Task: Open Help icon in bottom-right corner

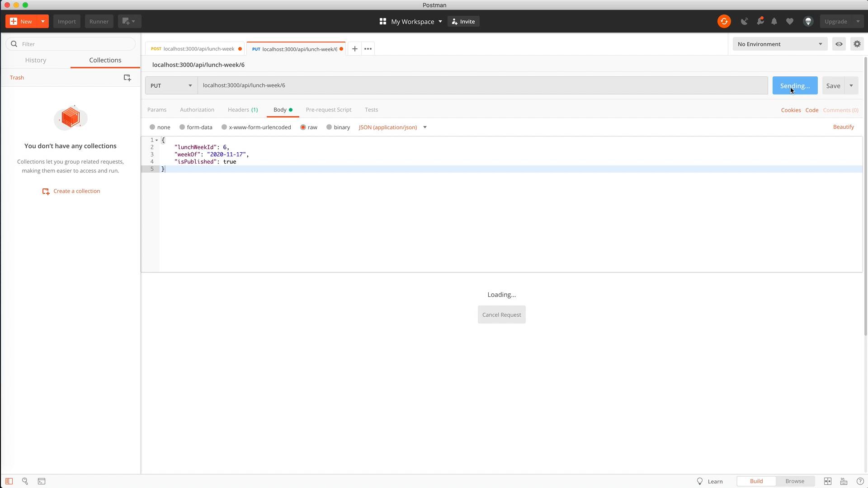Action: [x=860, y=481]
